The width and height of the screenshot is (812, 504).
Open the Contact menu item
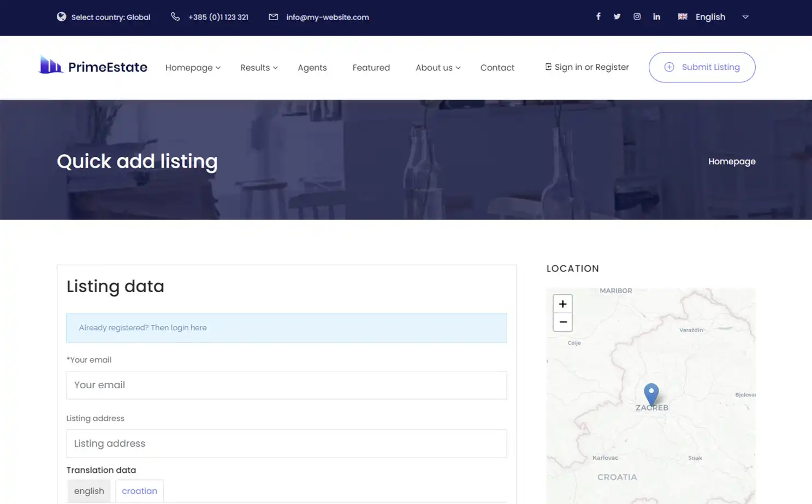tap(497, 67)
